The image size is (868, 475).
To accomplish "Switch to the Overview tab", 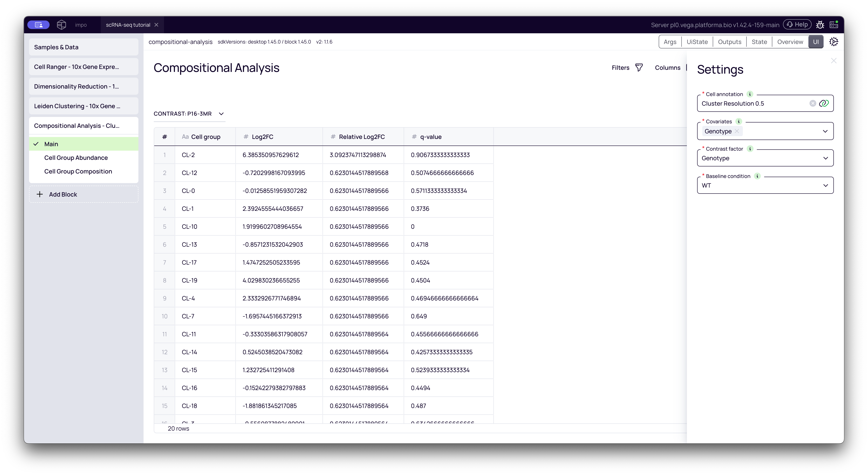I will point(790,42).
